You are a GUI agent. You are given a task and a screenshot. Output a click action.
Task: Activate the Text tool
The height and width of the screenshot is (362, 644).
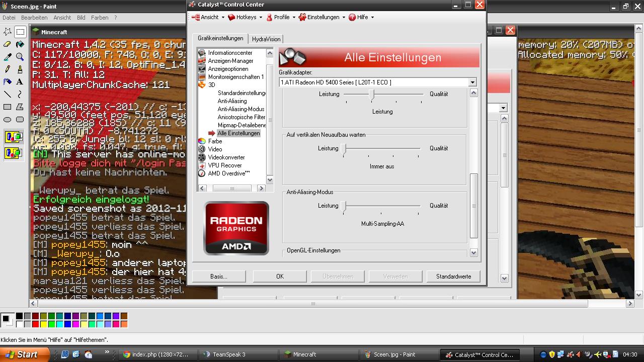[20, 81]
